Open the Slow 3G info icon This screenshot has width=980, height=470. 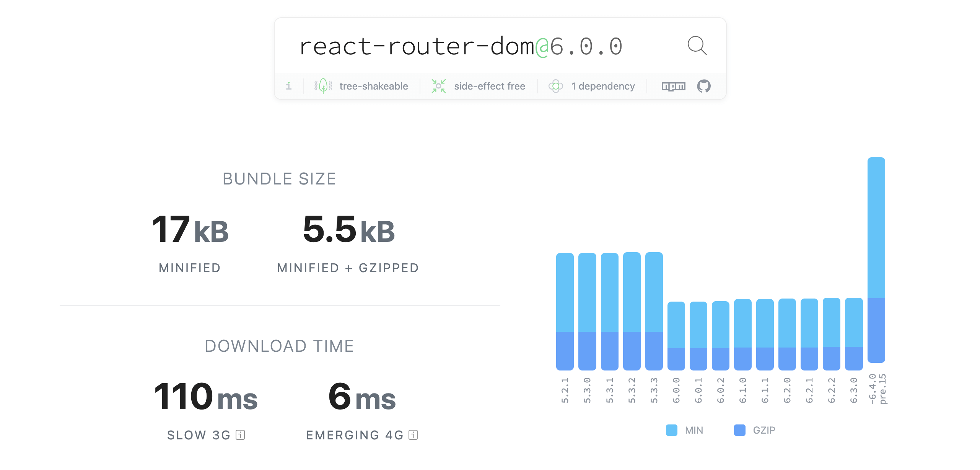[x=240, y=435]
